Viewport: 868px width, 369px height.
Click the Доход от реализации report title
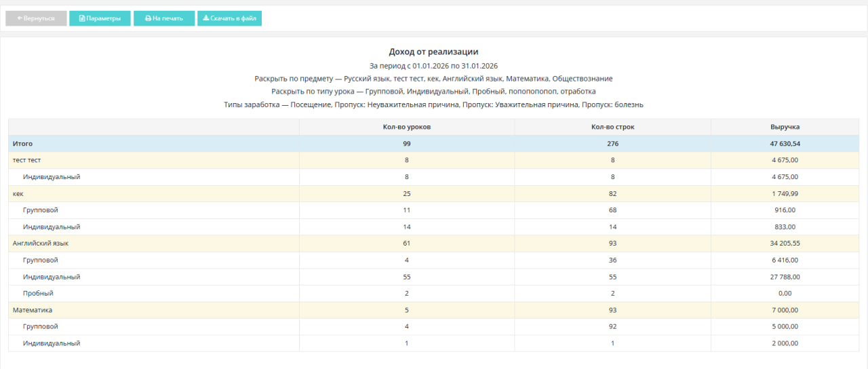point(433,52)
